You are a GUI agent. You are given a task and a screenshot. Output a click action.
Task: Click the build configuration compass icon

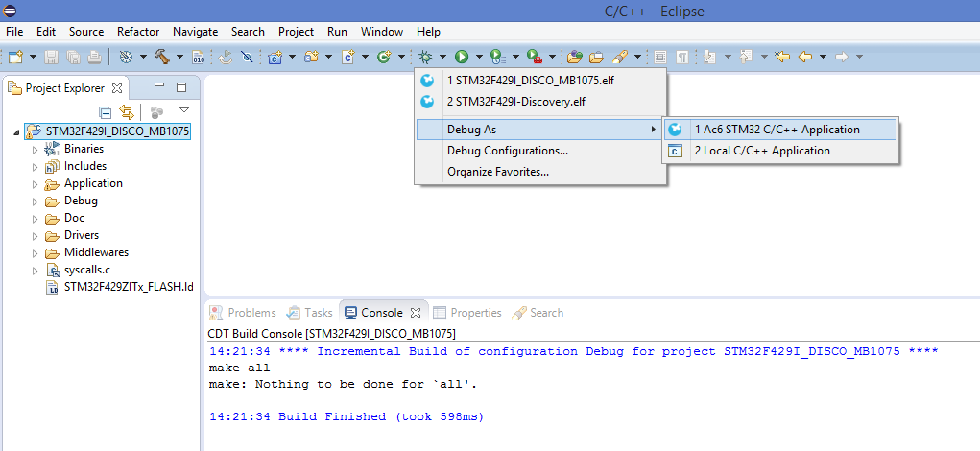(126, 57)
